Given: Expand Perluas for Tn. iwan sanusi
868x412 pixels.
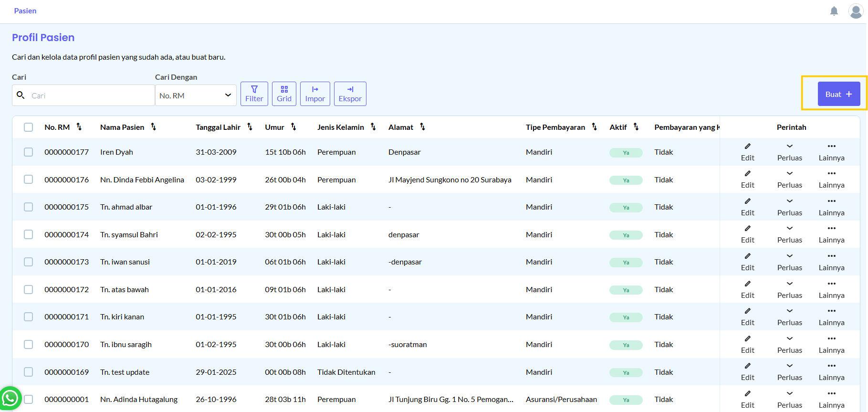Looking at the screenshot, I should 790,262.
